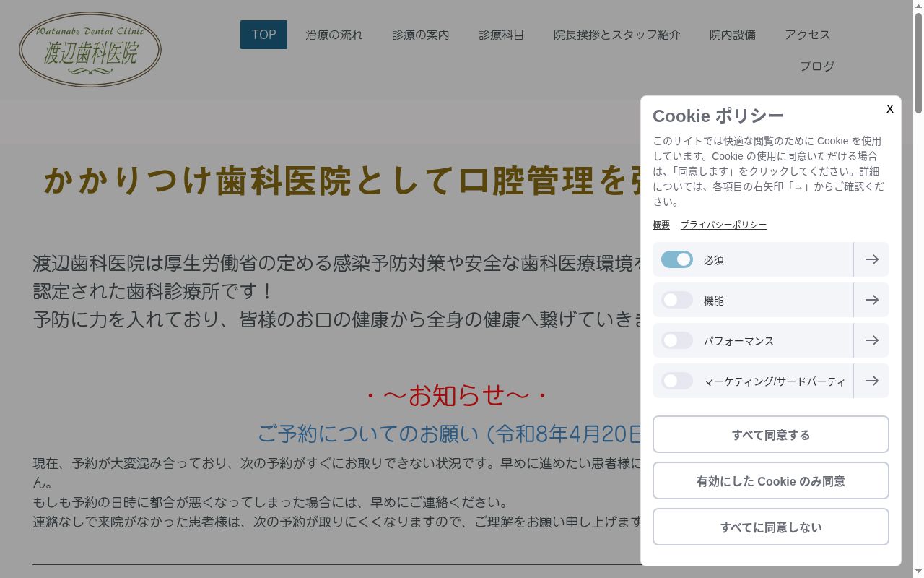924x578 pixels.
Task: Select 診療科目 in the navigation bar
Action: [502, 35]
